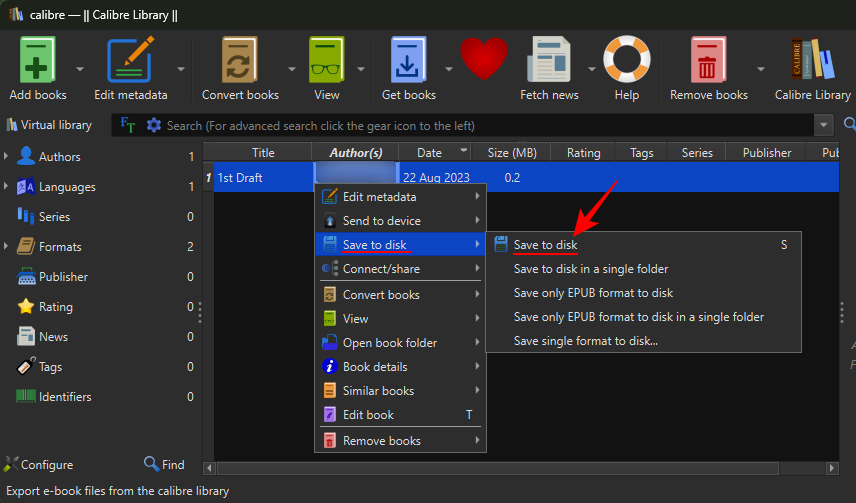Screen dimensions: 856x503
Task: Sort by the Author(s) column header
Action: [355, 152]
